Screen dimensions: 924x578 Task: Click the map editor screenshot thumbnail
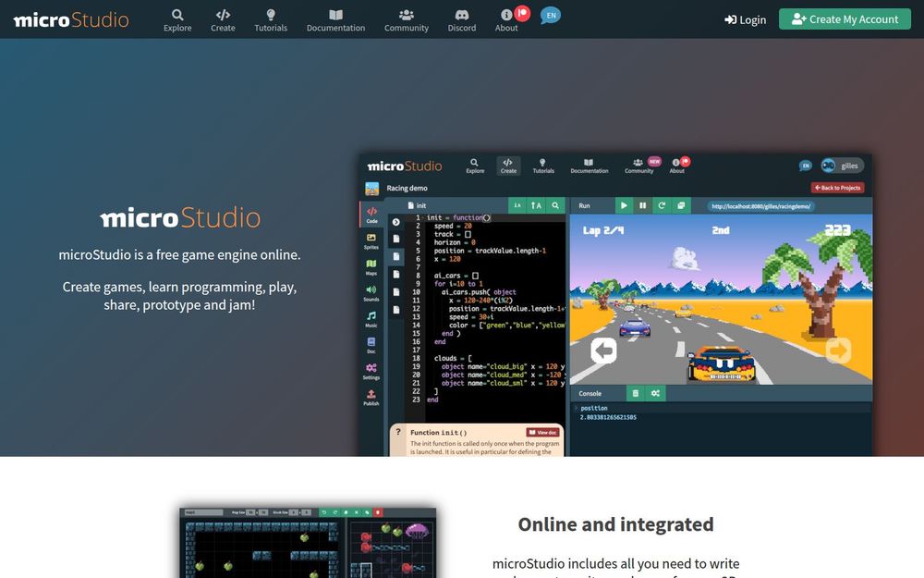click(308, 543)
